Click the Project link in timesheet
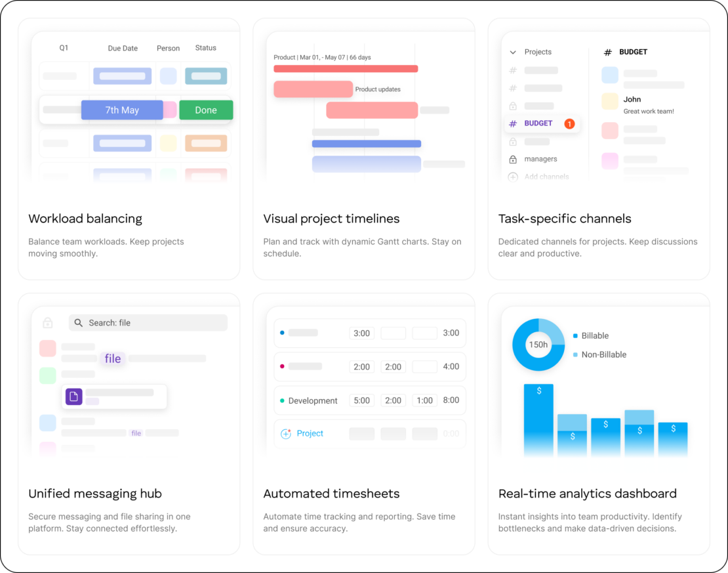Image resolution: width=728 pixels, height=573 pixels. (x=310, y=434)
